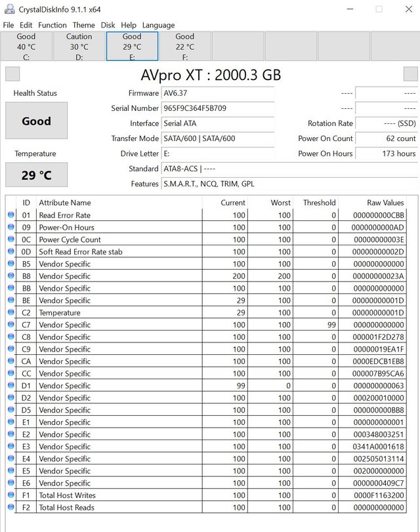Open the Help menu
This screenshot has height=532, width=420.
[x=129, y=25]
